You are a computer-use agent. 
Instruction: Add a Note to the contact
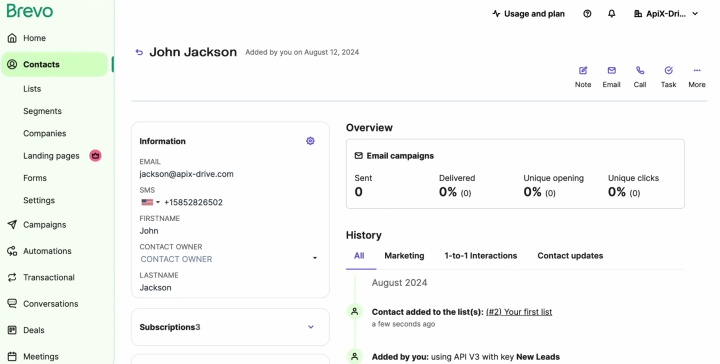pos(583,77)
